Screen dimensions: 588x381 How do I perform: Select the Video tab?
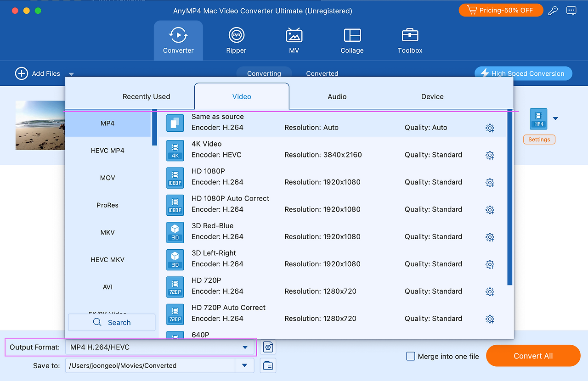(x=242, y=96)
